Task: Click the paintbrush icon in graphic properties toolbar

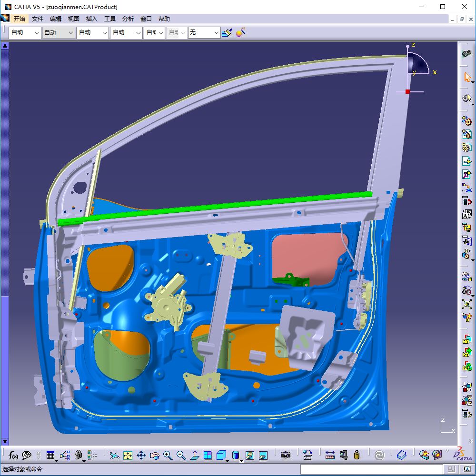Action: point(227,32)
